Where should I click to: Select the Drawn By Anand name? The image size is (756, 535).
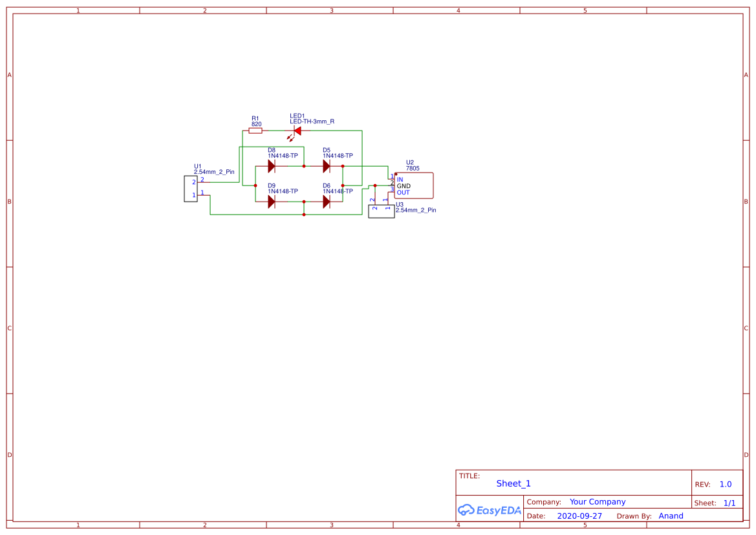[671, 516]
